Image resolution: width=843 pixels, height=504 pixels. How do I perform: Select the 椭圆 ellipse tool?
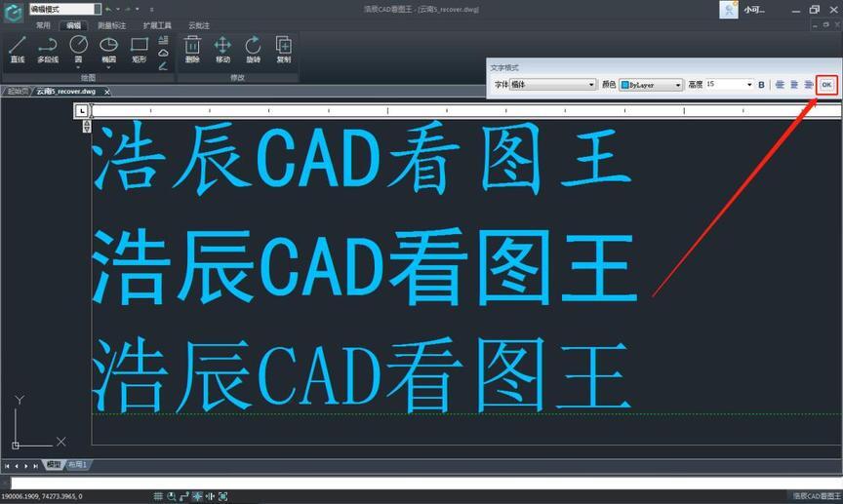click(x=108, y=48)
